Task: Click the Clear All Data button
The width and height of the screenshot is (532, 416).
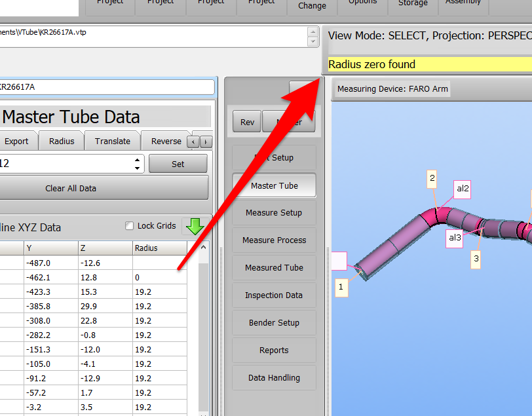Action: point(71,188)
